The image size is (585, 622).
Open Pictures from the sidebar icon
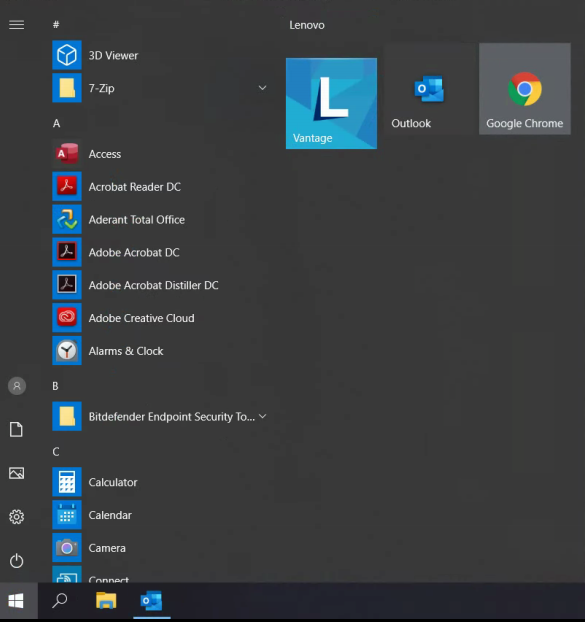pos(16,473)
